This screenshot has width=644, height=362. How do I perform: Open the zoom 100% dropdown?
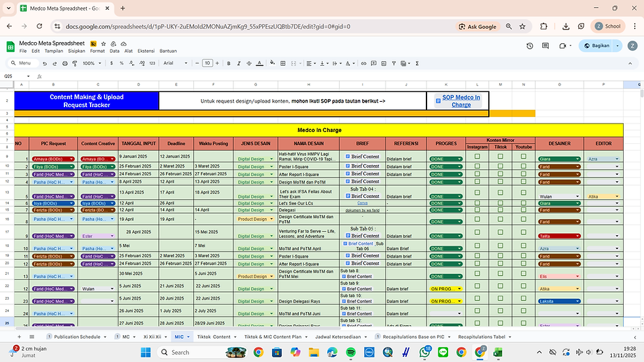click(91, 63)
